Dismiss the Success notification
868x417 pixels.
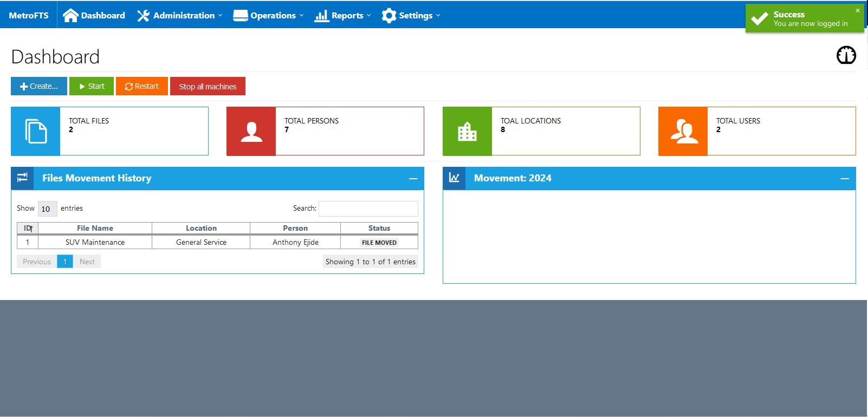point(858,10)
